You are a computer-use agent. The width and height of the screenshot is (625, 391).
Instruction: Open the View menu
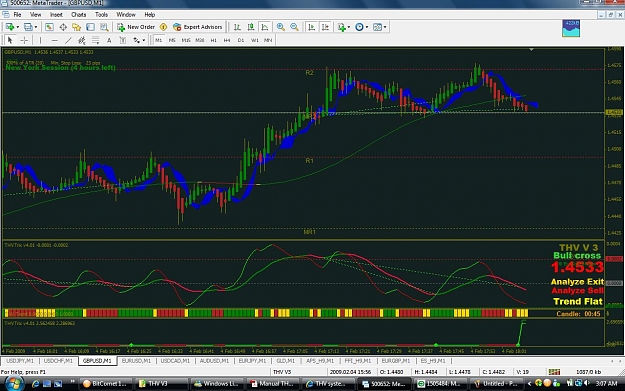point(35,15)
